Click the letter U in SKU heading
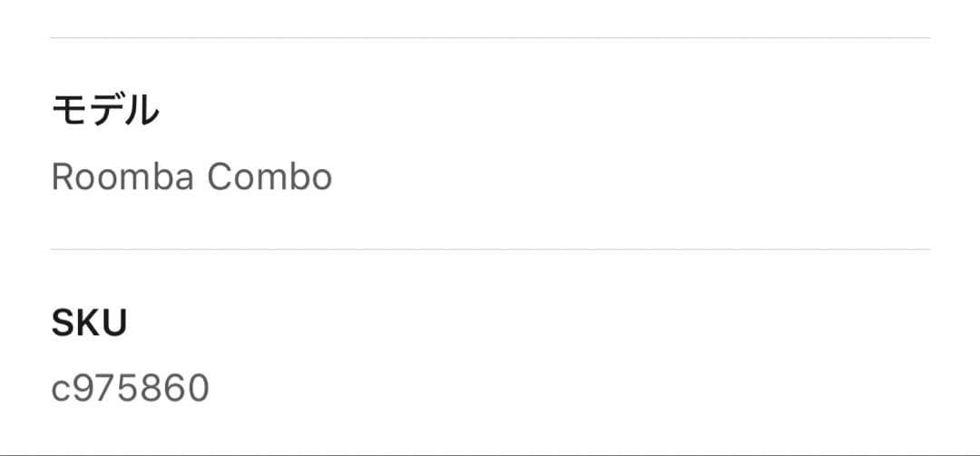 pyautogui.click(x=113, y=322)
